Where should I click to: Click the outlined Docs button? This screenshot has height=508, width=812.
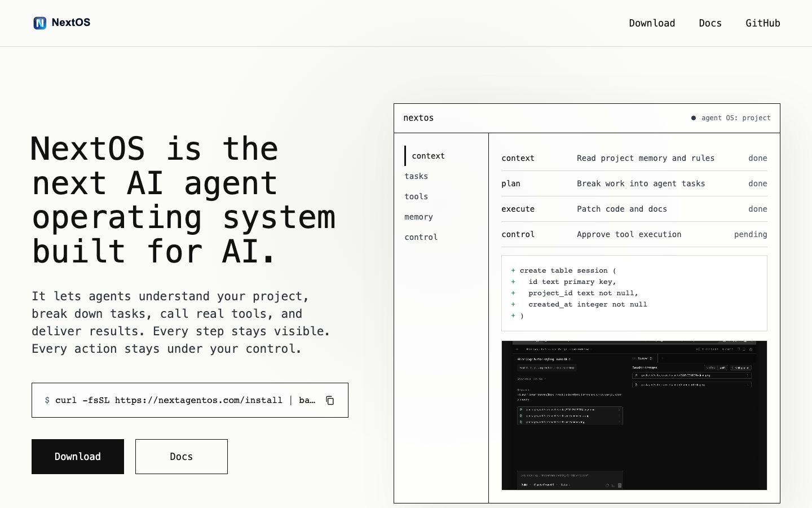click(182, 457)
